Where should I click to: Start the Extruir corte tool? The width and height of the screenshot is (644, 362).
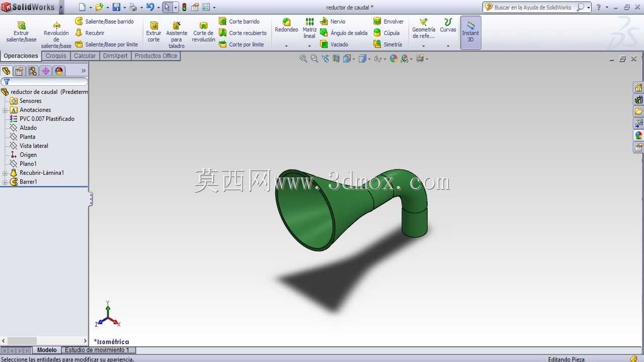click(x=154, y=32)
